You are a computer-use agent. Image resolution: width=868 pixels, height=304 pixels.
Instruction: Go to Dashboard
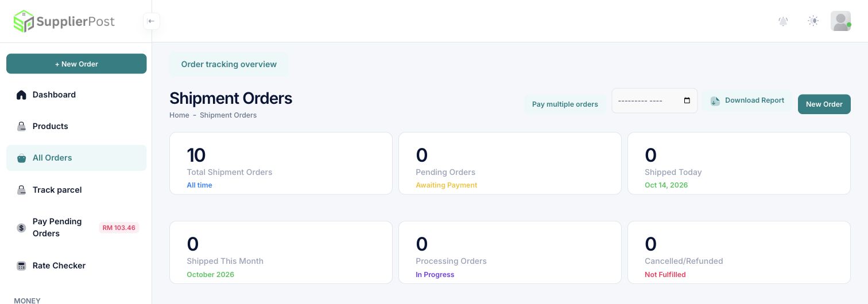(76, 95)
